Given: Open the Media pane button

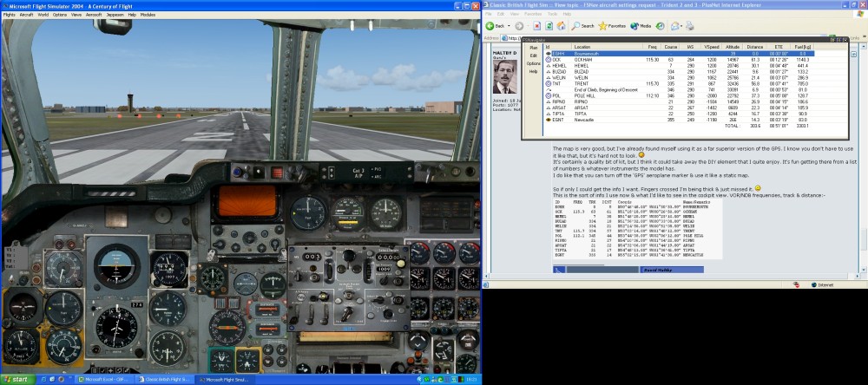Looking at the screenshot, I should coord(641,26).
